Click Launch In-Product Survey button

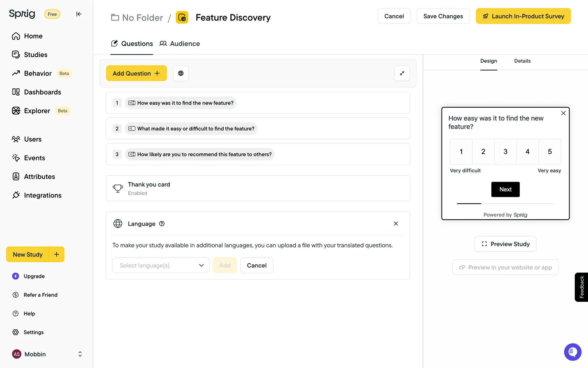523,16
